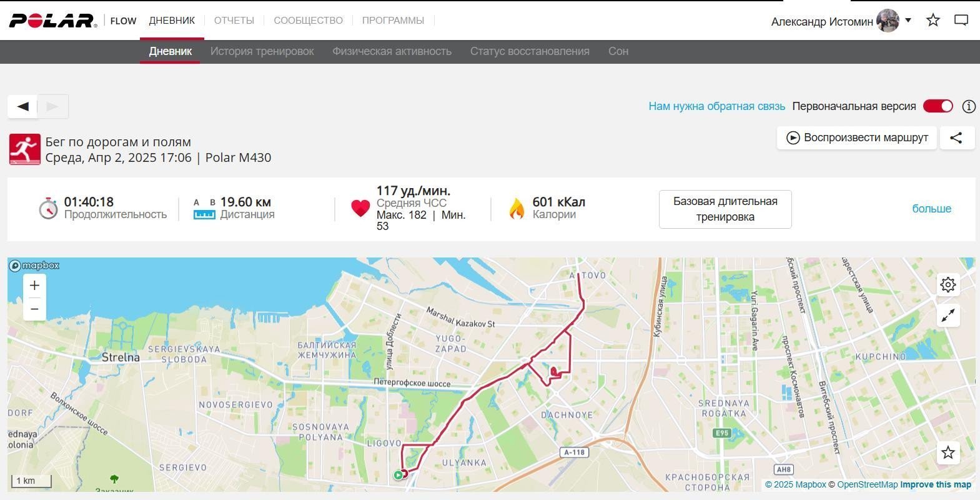Expand details with больше link

tap(932, 209)
